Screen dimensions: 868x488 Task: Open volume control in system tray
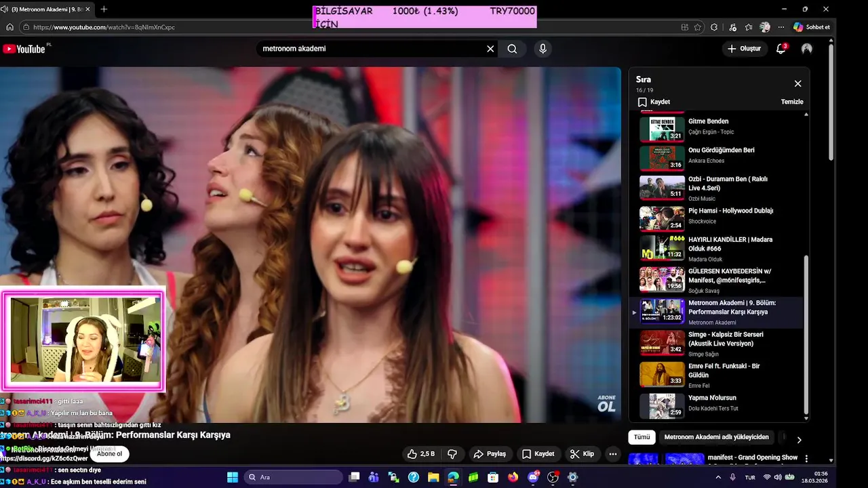click(778, 477)
